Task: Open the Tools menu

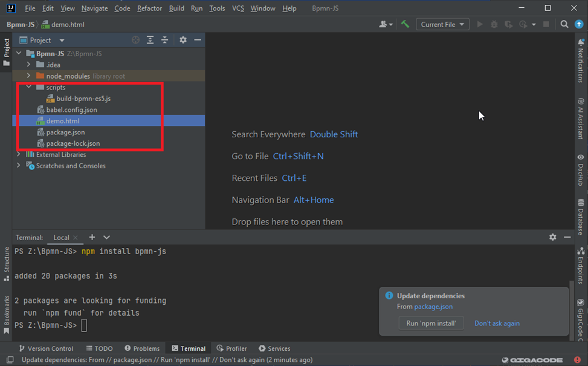Action: click(217, 8)
